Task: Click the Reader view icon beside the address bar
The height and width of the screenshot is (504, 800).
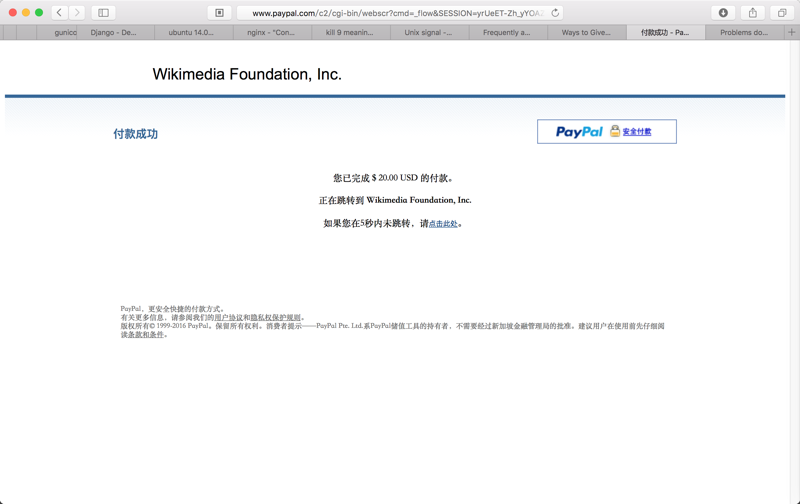Action: (219, 13)
